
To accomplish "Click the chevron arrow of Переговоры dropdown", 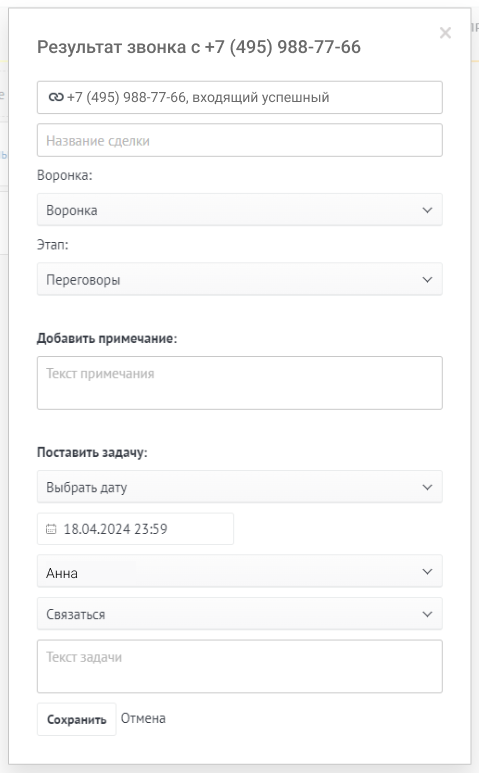I will (x=427, y=280).
